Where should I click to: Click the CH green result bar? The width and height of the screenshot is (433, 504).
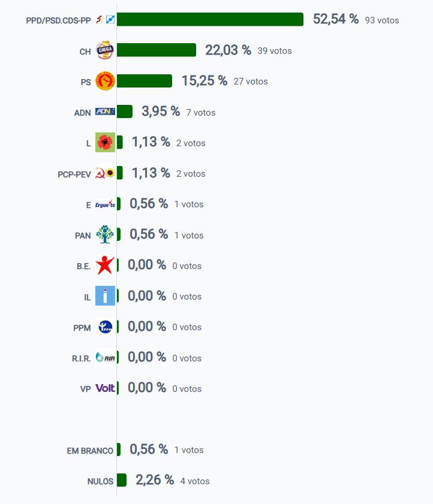(156, 50)
